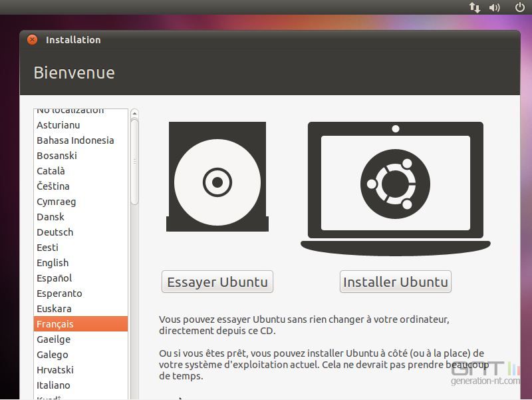Screen dimensions: 532x400
Task: Click the language list scrollbar thumb
Action: [x=134, y=162]
